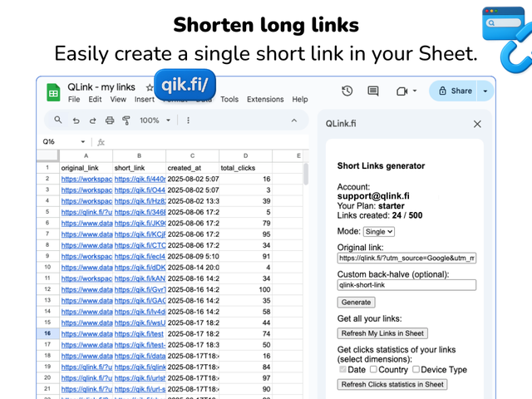
Task: Enable the Device Type checkbox
Action: point(416,369)
